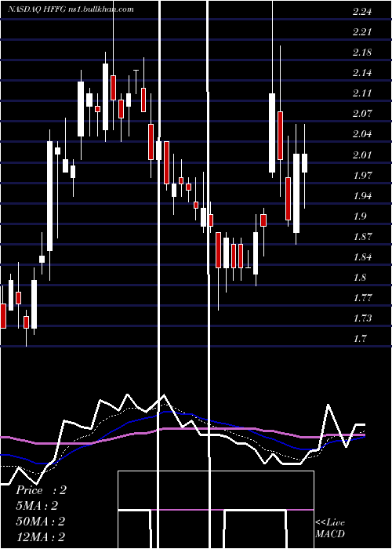Click the '50MA : 2' legend entry
The image size is (392, 549).
[41, 521]
